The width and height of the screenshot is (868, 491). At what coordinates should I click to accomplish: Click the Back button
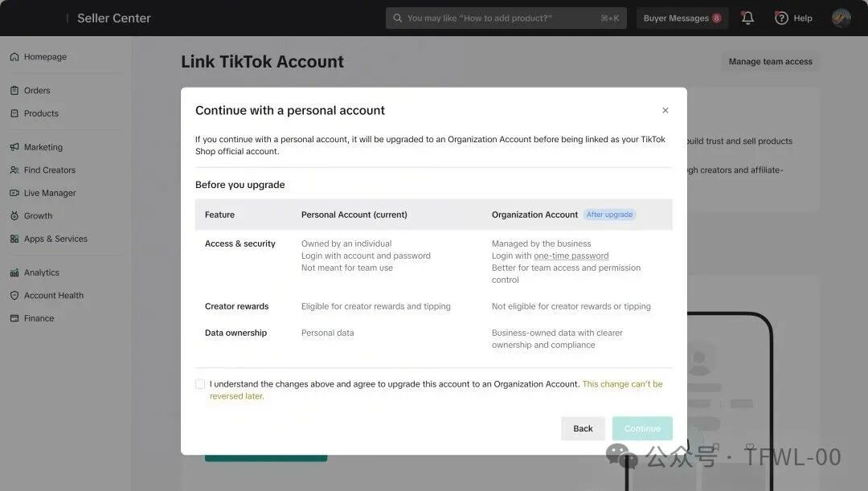[583, 428]
